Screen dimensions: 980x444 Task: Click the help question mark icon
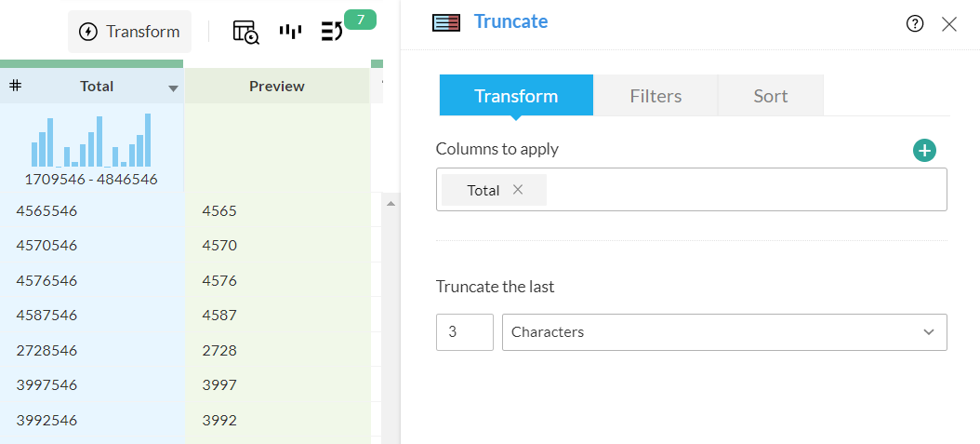pos(915,24)
